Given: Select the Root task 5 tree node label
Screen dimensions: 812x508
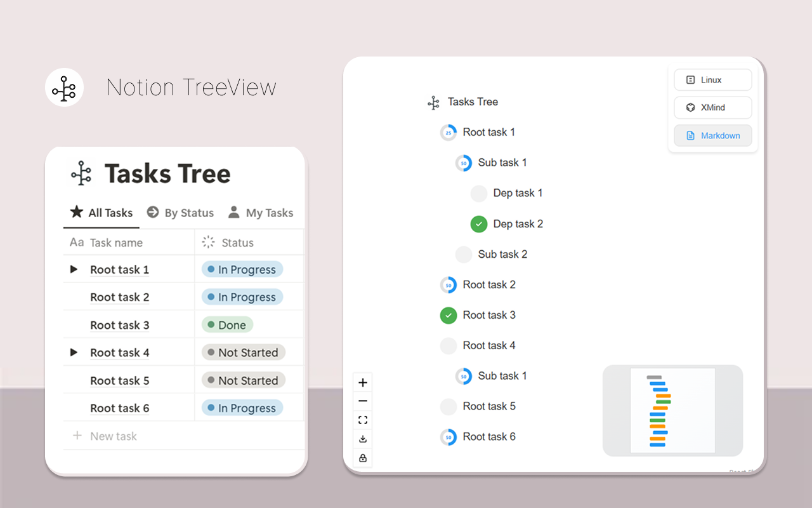Looking at the screenshot, I should (489, 406).
